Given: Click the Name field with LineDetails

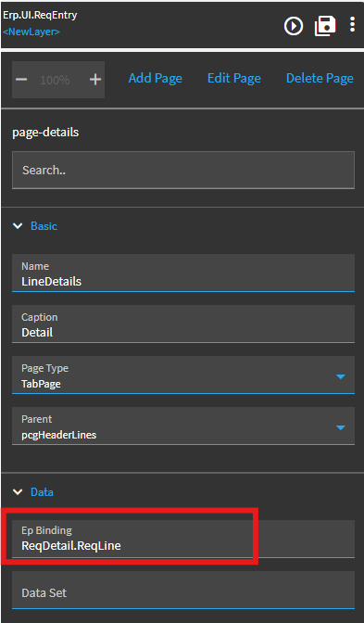Looking at the screenshot, I should click(x=183, y=273).
